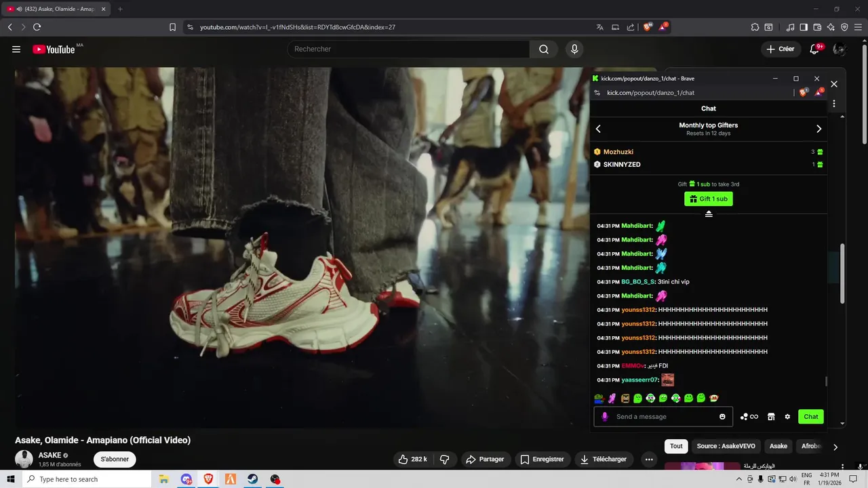Click the Partager button
The width and height of the screenshot is (868, 488).
pyautogui.click(x=485, y=459)
